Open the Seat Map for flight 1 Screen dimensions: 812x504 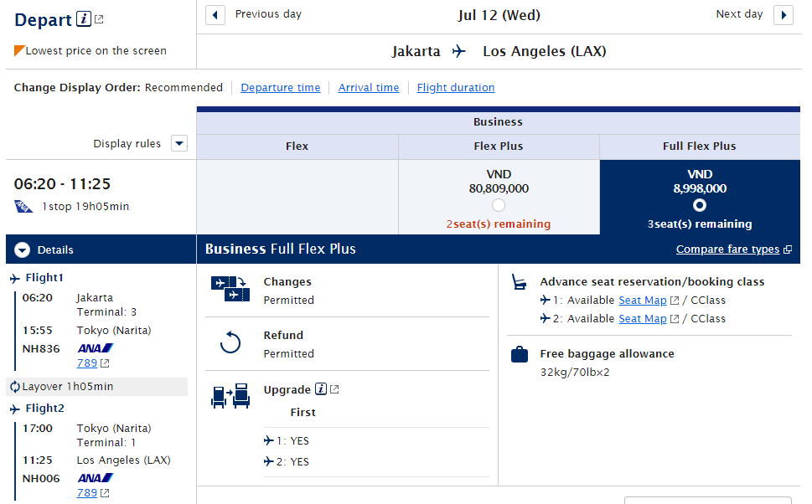click(x=643, y=301)
